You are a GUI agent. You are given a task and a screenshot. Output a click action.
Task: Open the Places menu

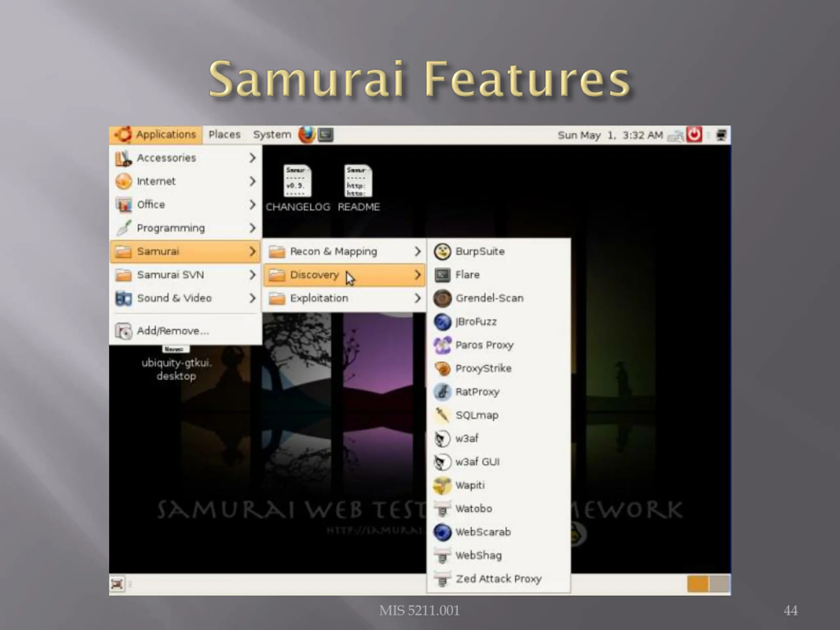coord(224,135)
